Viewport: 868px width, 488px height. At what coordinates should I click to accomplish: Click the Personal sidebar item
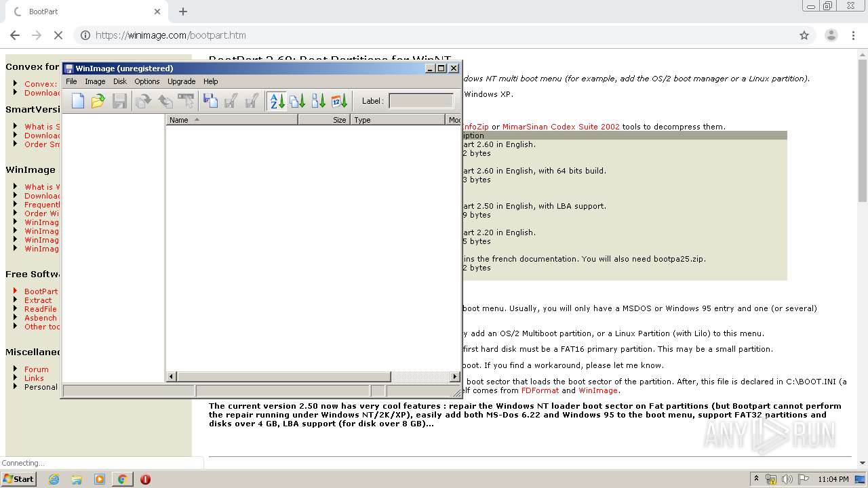[x=41, y=387]
